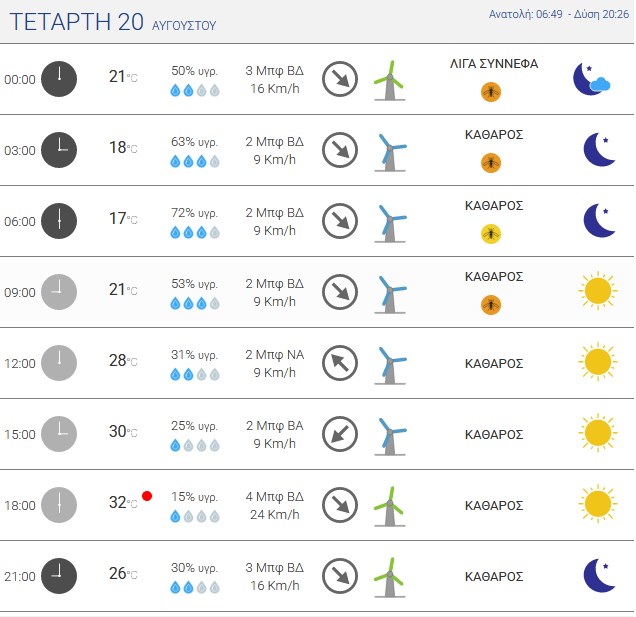Click the red heat warning dot at 18:00
Viewport: 636px width, 617px height.
[147, 496]
